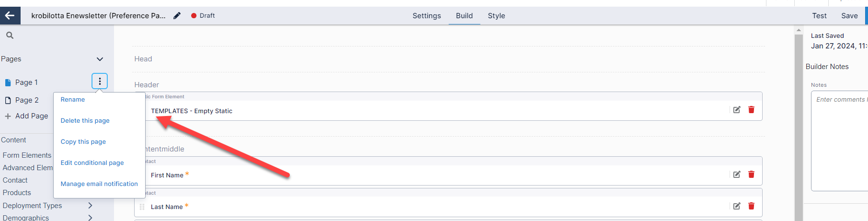Viewport: 868px width, 221px height.
Task: Grab the Last Name drag handle
Action: 142,207
